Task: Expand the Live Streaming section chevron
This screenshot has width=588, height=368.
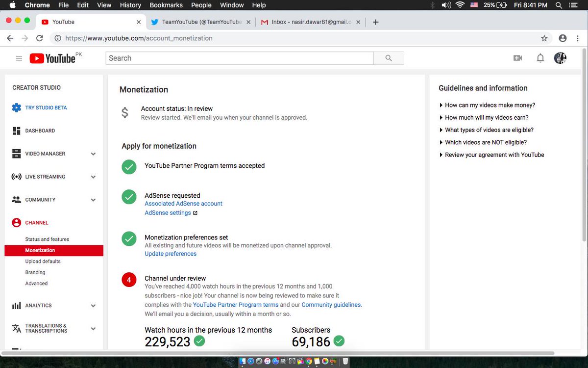Action: [93, 177]
